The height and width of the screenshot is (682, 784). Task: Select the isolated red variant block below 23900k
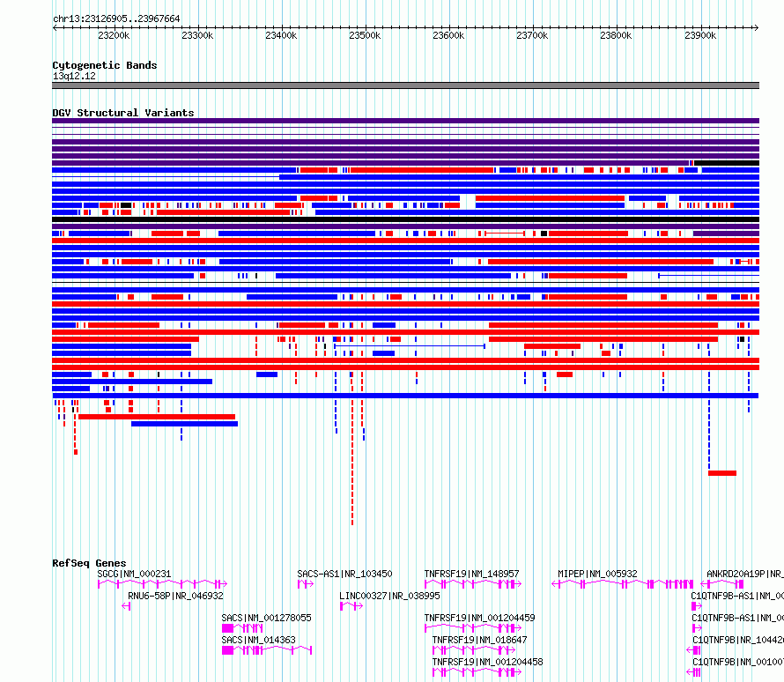click(722, 473)
